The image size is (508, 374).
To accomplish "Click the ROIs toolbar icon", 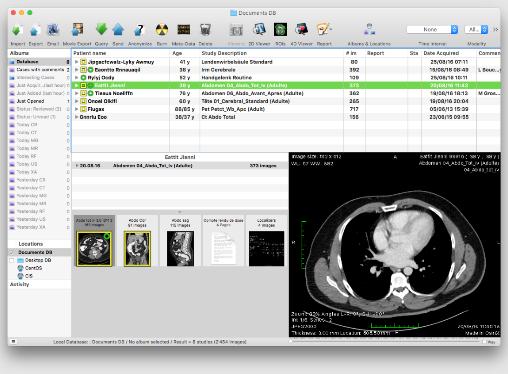I will [x=280, y=30].
